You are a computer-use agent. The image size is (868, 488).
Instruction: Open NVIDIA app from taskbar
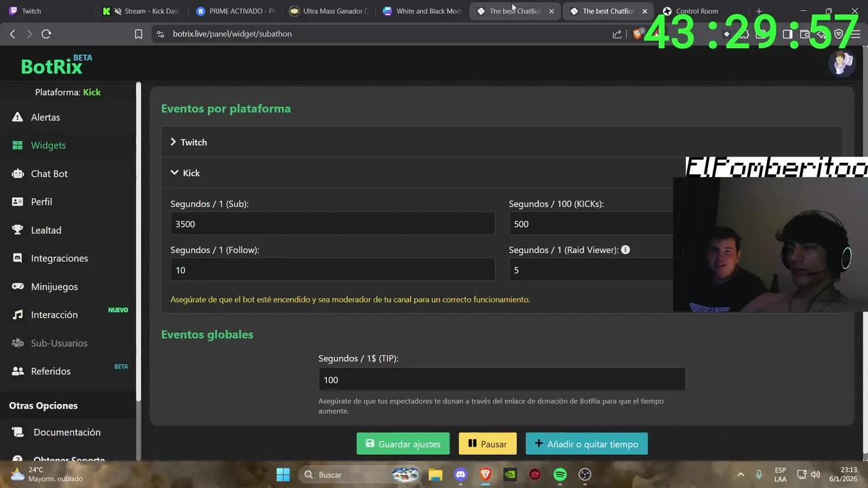(510, 474)
